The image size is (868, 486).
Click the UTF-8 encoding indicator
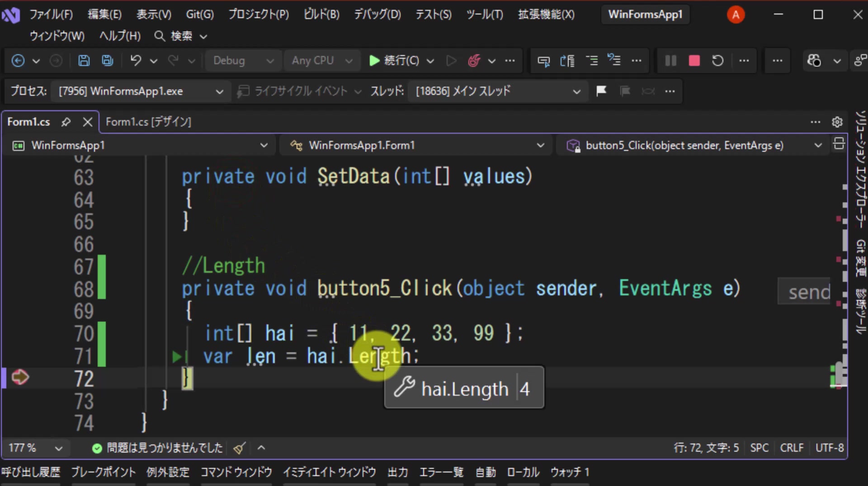tap(830, 448)
